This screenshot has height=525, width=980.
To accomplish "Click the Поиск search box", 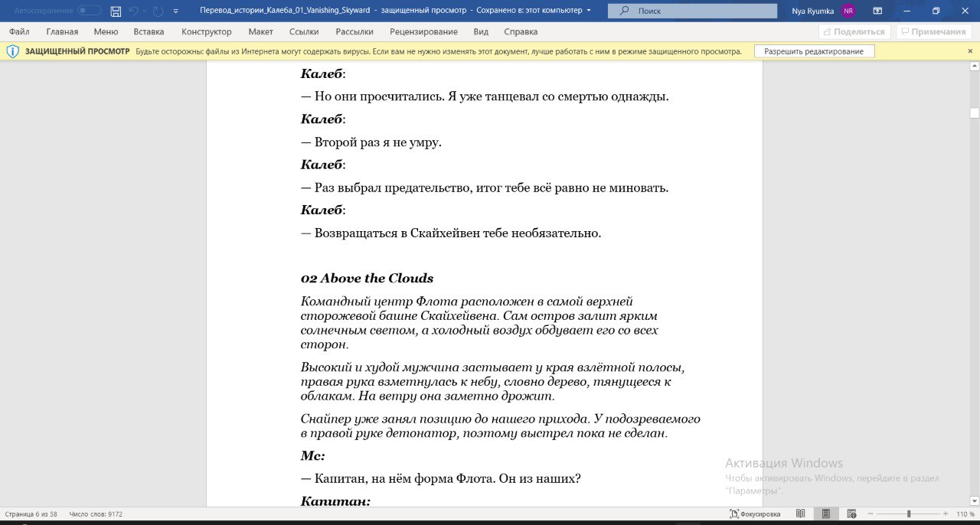I will pyautogui.click(x=692, y=11).
